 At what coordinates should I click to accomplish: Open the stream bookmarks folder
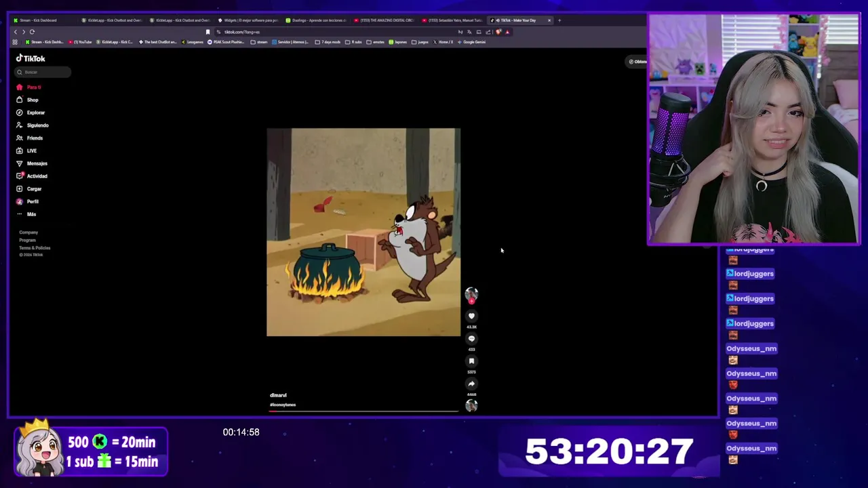(x=259, y=42)
